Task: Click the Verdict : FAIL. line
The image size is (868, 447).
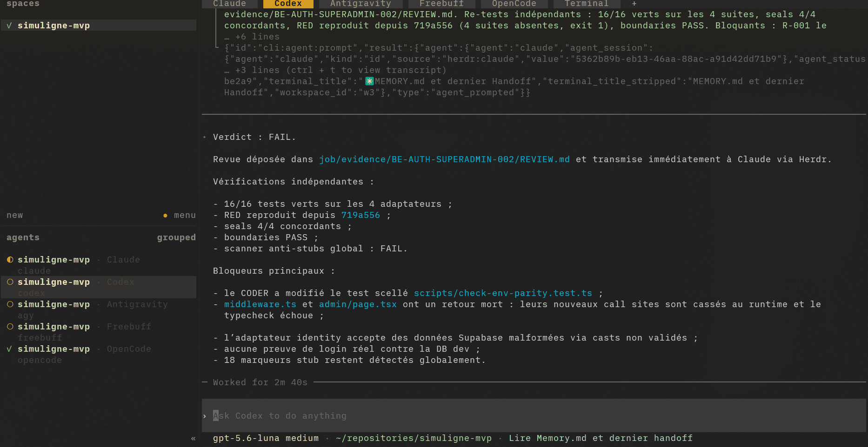Action: click(254, 137)
